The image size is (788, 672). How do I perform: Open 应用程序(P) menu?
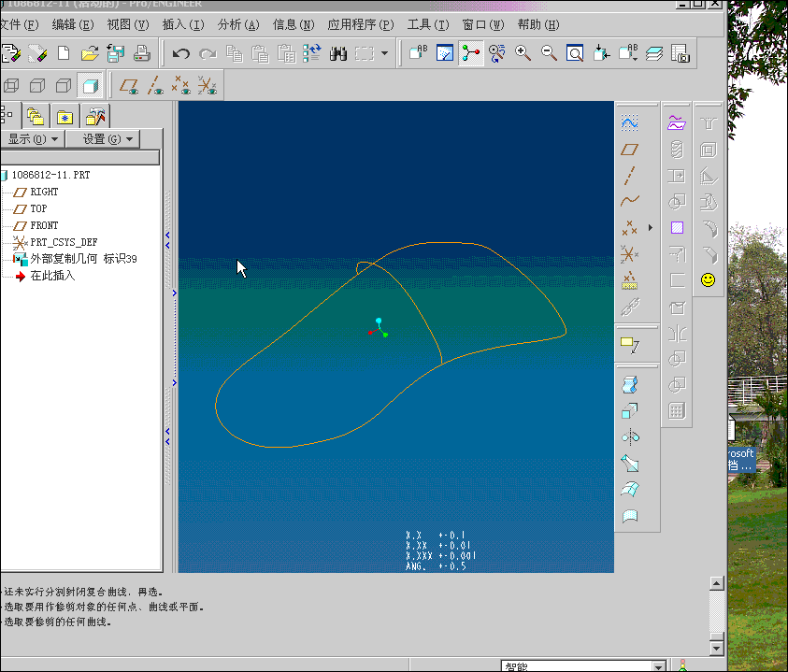click(x=361, y=24)
